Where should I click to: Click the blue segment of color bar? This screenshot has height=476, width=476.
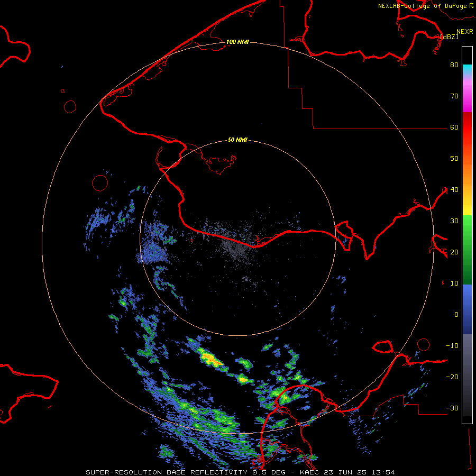click(467, 309)
